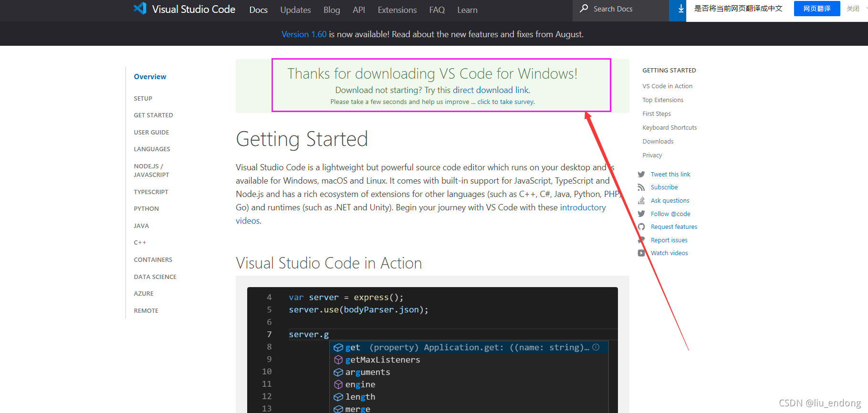Click 关闭 to dismiss the translate bar

pos(853,9)
